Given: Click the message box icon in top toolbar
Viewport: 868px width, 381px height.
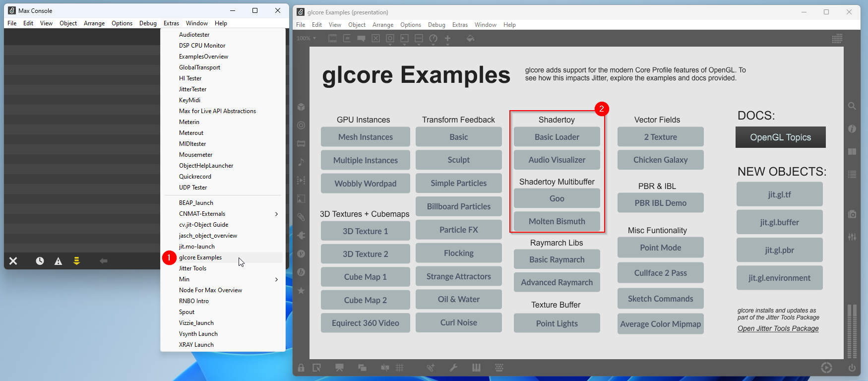Looking at the screenshot, I should (347, 38).
